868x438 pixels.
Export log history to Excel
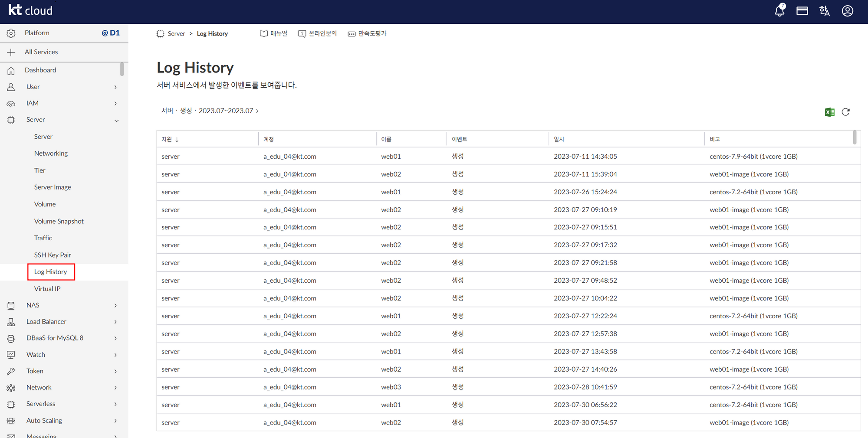830,112
